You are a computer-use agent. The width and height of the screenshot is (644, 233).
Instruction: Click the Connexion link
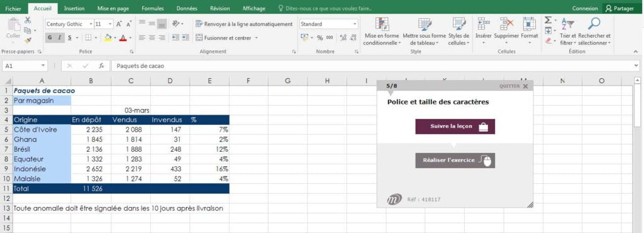[585, 8]
